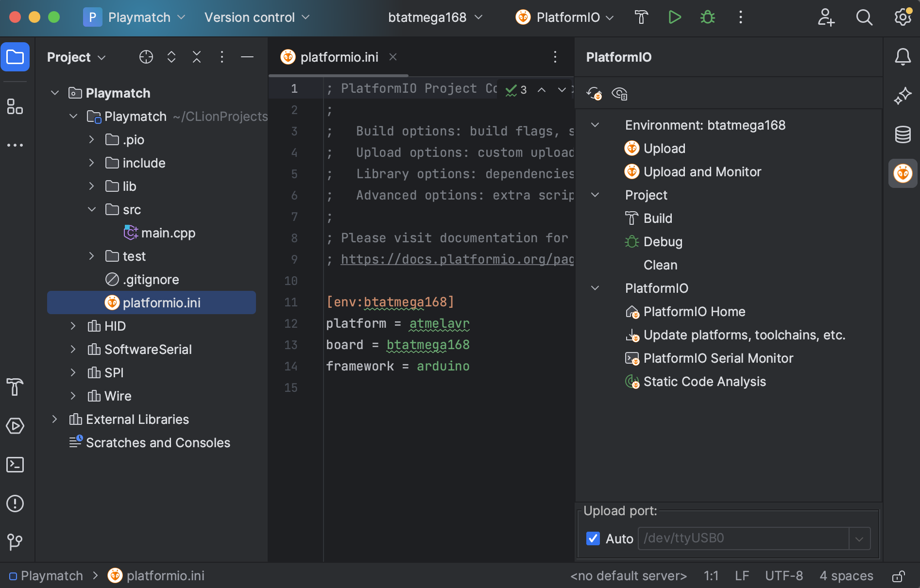Open the Terminal tool window
Image resolution: width=920 pixels, height=588 pixels.
coord(15,465)
